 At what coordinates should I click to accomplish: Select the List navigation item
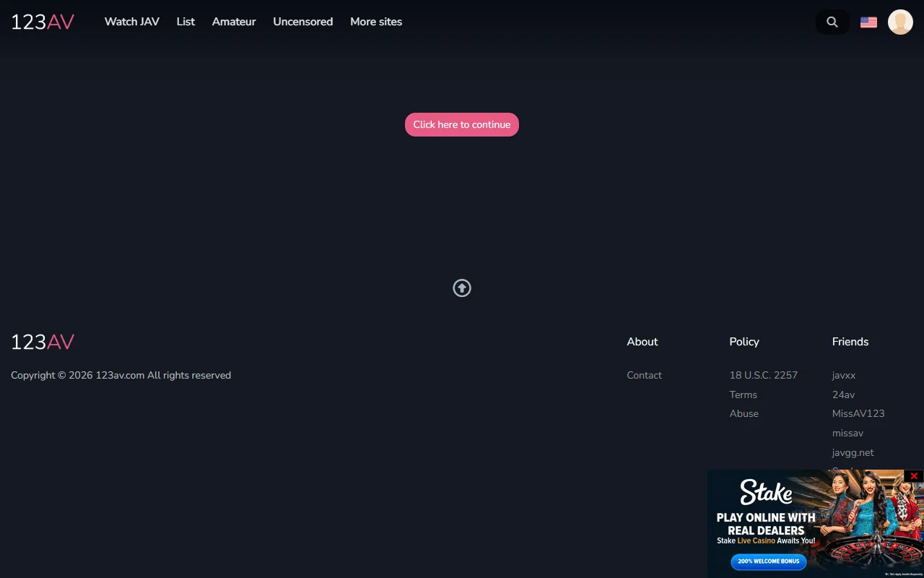tap(186, 22)
